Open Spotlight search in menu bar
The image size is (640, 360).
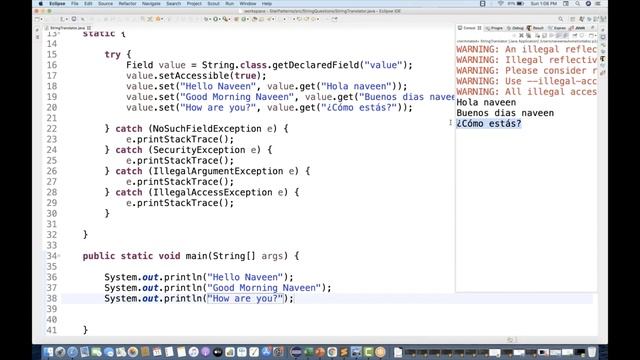tap(578, 4)
